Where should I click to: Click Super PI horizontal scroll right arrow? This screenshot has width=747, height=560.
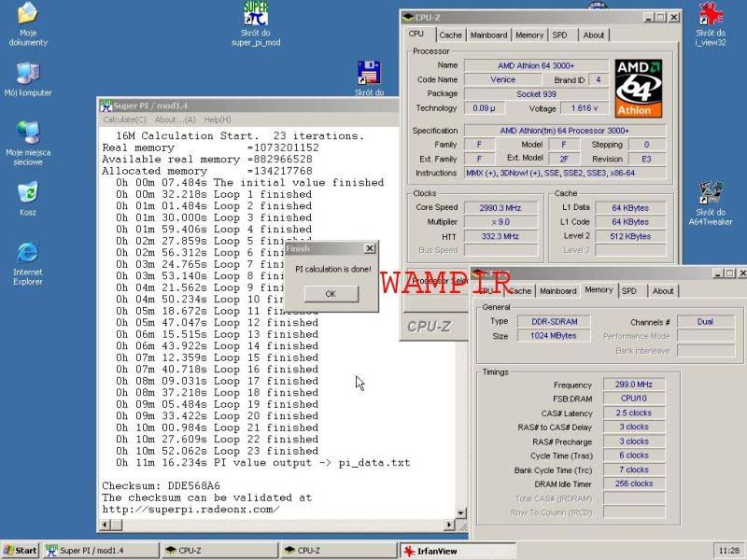449,525
